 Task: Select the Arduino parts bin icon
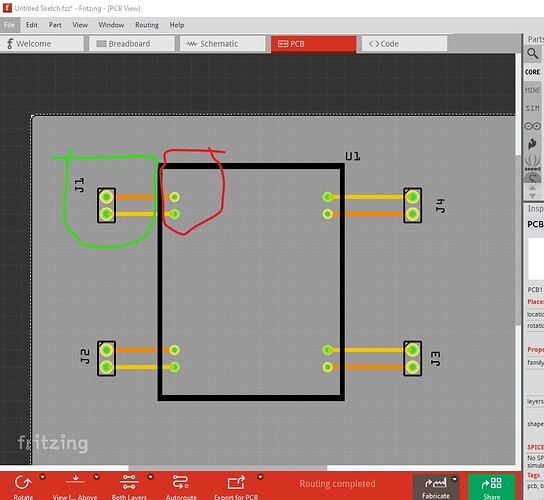click(533, 126)
